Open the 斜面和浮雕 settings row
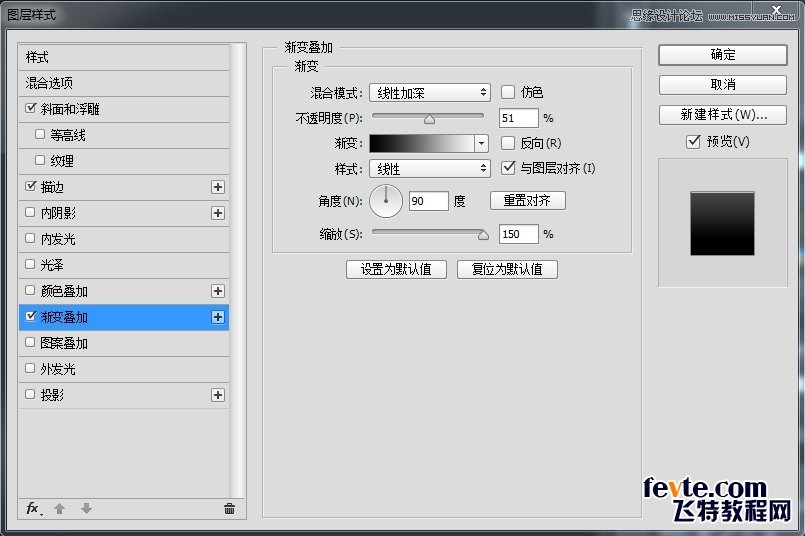This screenshot has height=536, width=805. point(124,109)
